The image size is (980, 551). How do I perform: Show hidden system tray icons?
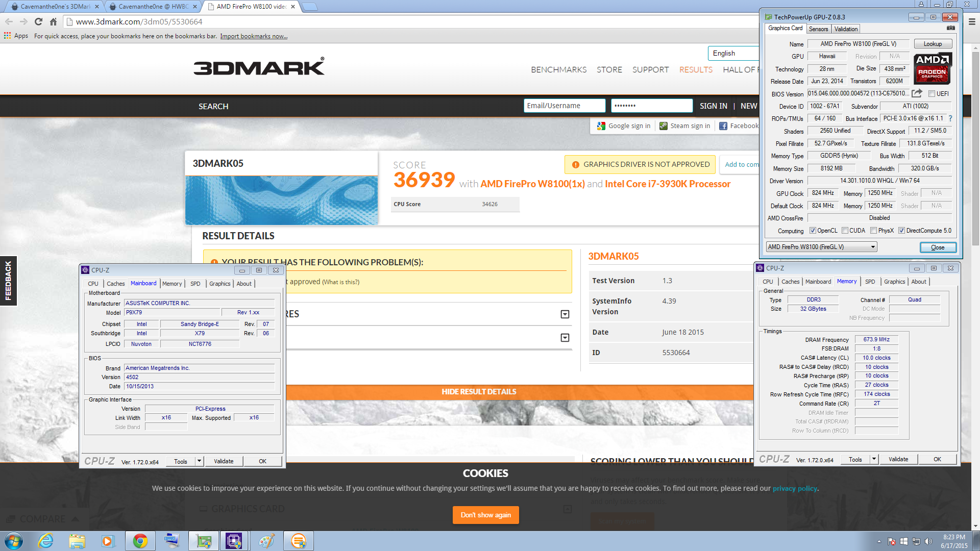879,541
